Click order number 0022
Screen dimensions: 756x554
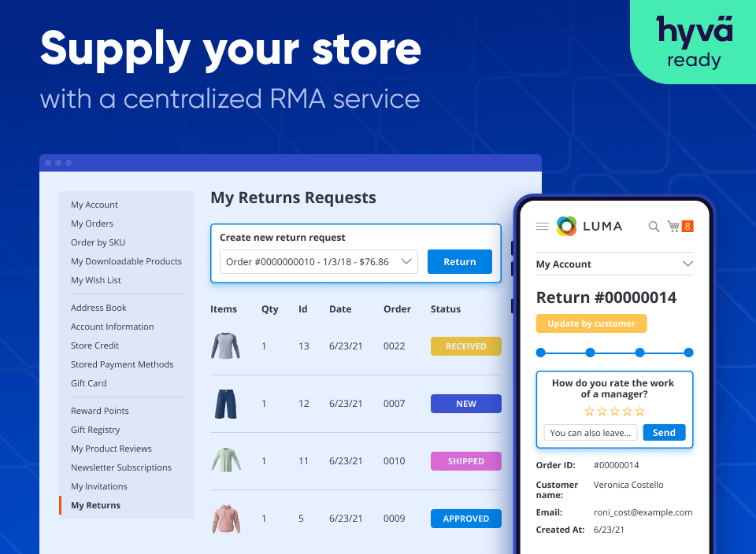coord(395,346)
